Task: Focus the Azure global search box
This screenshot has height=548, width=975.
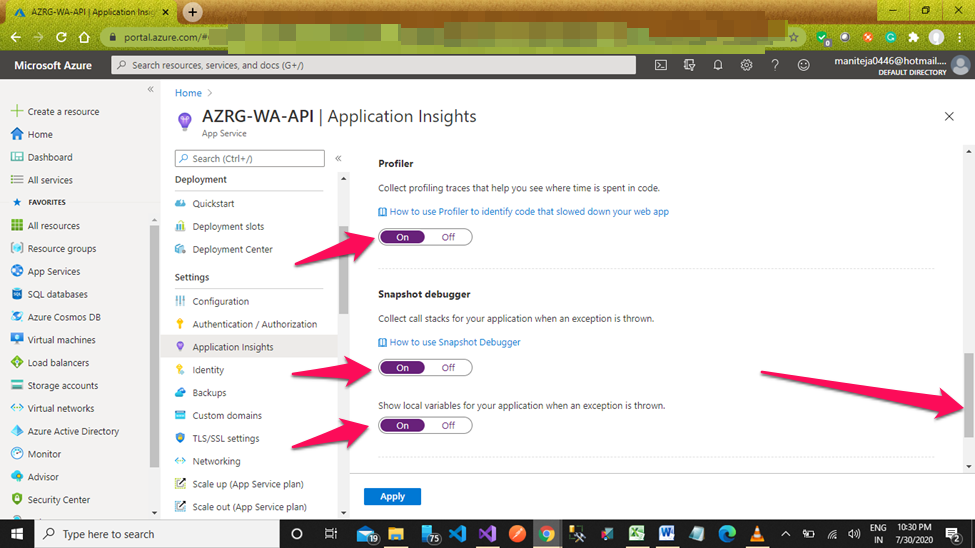Action: tap(373, 65)
